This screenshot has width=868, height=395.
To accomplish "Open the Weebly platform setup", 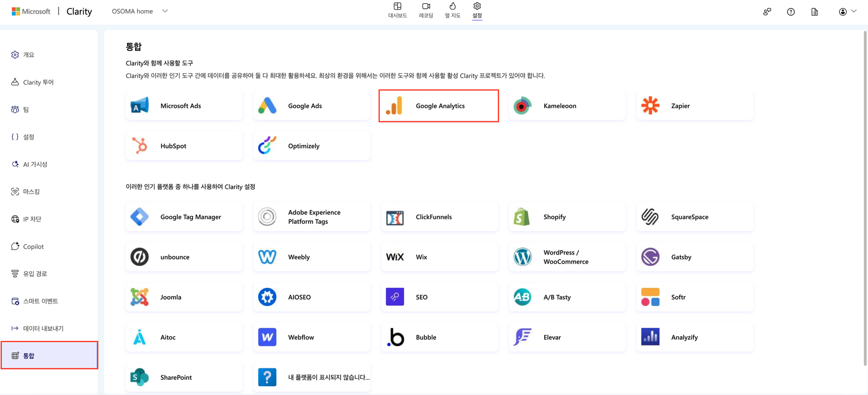I will pos(311,257).
